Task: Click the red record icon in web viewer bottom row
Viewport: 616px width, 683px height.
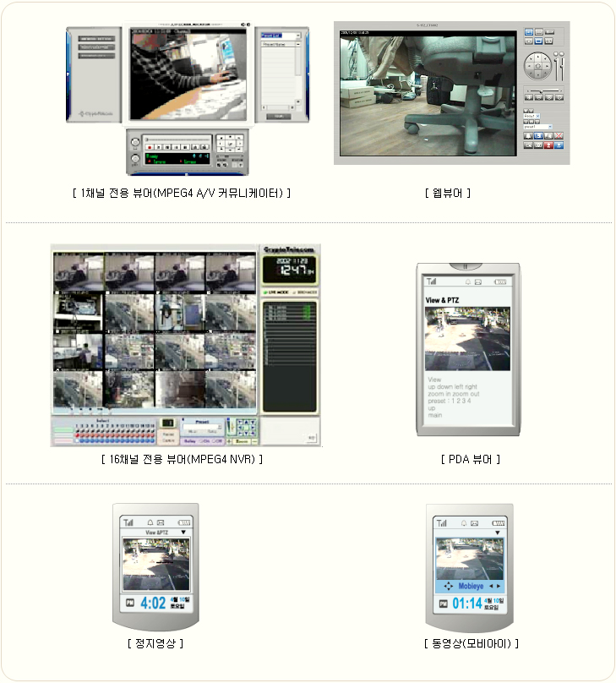Action: tap(548, 145)
